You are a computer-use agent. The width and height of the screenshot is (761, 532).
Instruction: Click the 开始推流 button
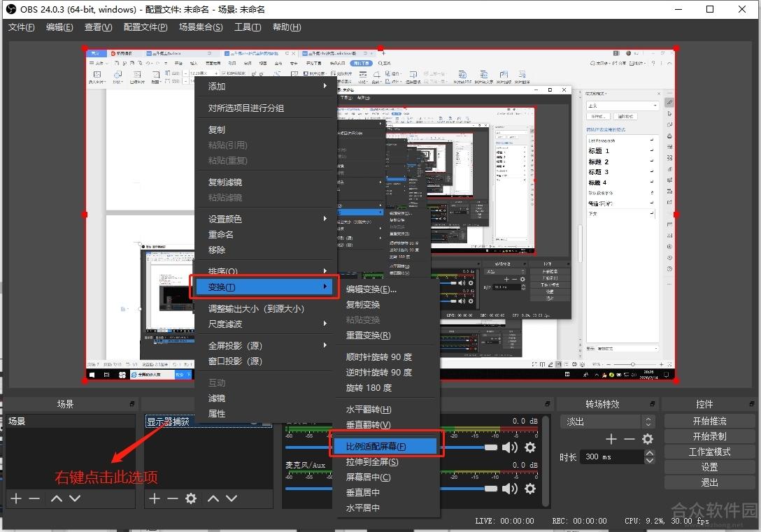(x=709, y=421)
